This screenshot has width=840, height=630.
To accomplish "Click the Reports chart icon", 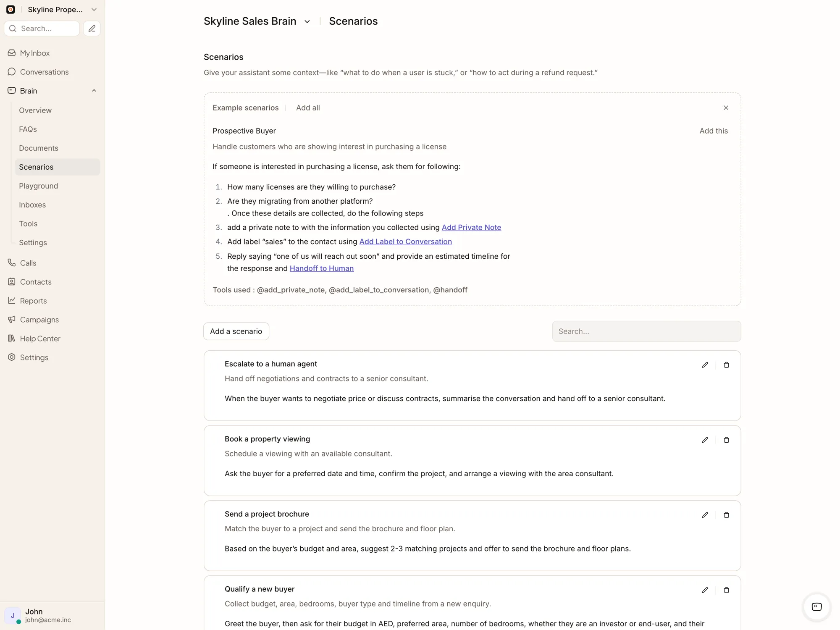I will click(12, 300).
